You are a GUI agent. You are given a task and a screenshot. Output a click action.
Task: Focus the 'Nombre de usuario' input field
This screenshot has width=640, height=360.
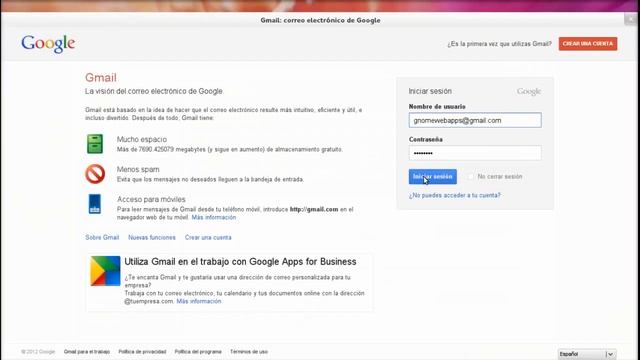(x=475, y=120)
